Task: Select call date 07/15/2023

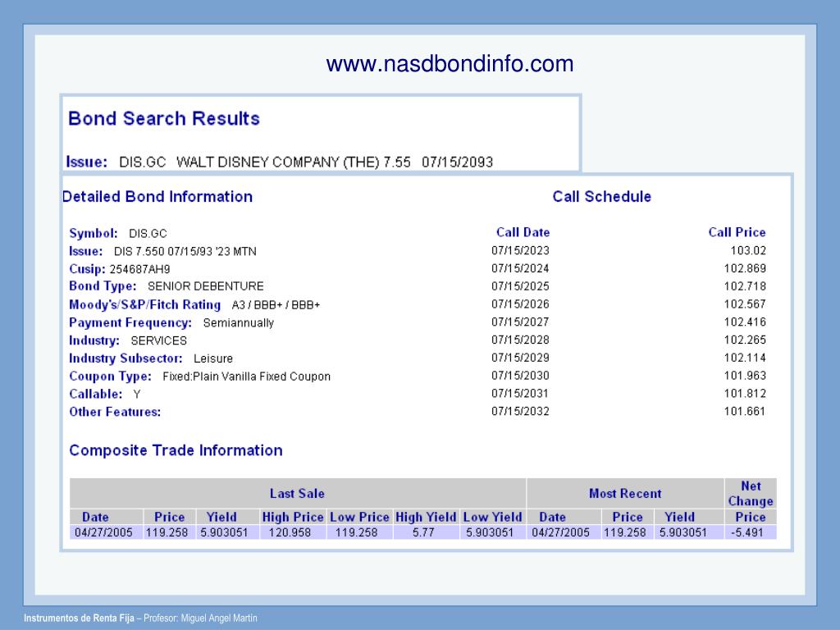Action: point(520,250)
